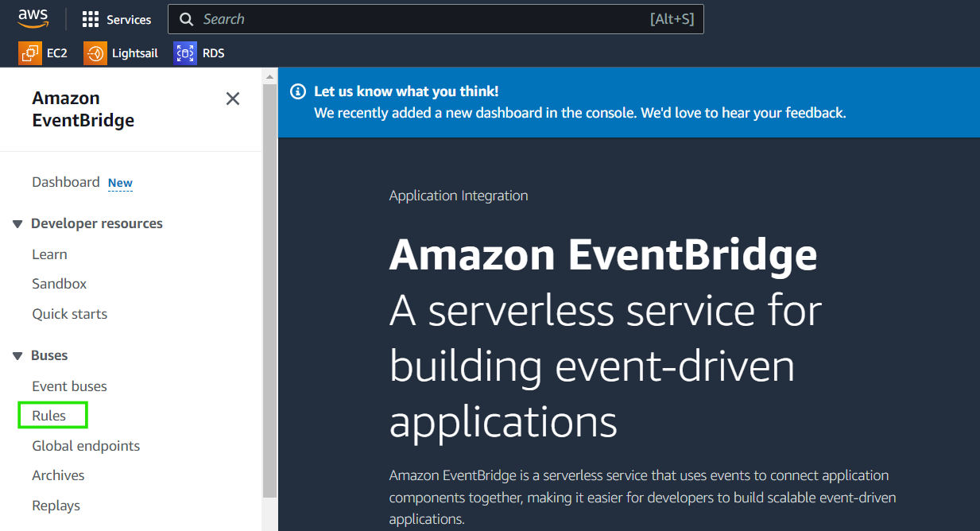Open Global endpoints
Image resolution: width=980 pixels, height=531 pixels.
86,446
